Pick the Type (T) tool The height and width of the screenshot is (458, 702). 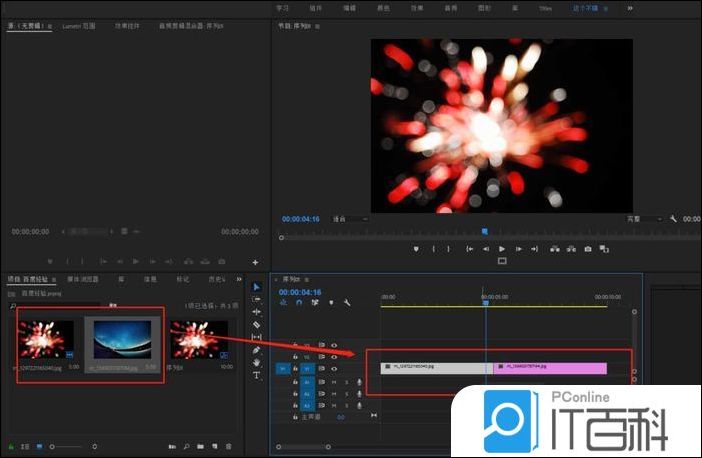click(256, 375)
